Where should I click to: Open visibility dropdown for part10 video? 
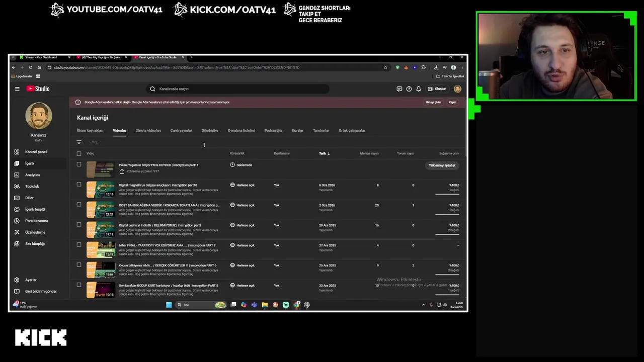243,185
